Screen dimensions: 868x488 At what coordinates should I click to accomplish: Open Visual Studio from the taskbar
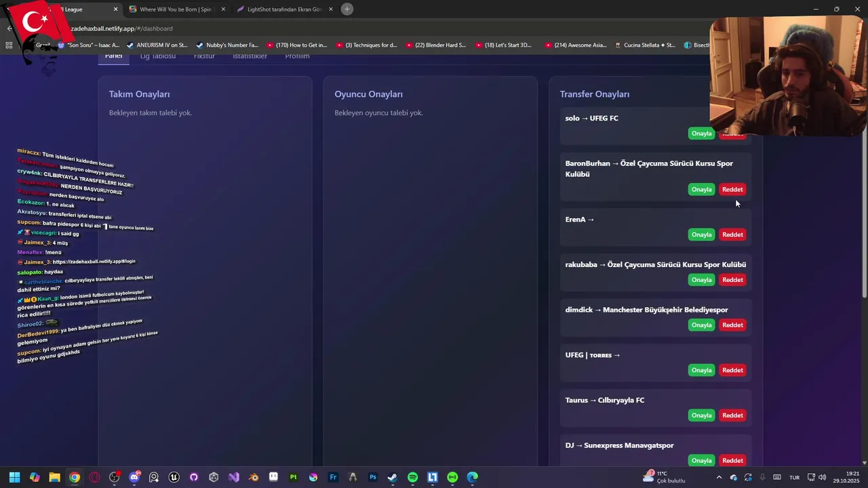click(234, 477)
